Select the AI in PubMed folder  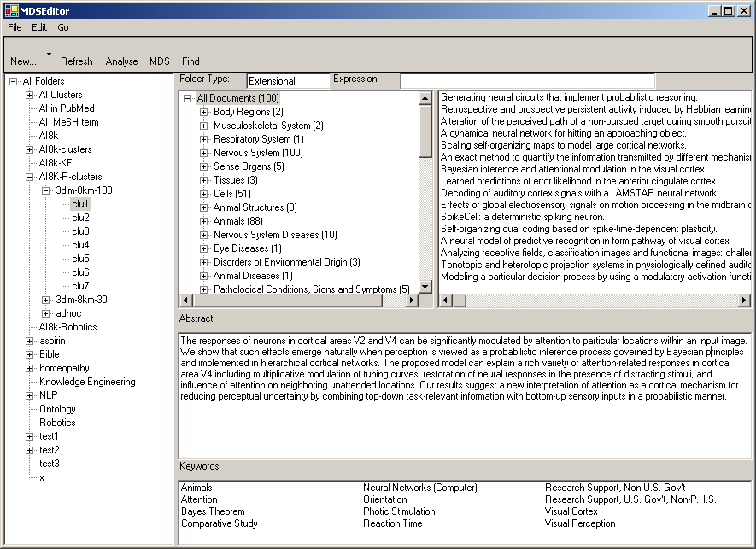pyautogui.click(x=67, y=108)
